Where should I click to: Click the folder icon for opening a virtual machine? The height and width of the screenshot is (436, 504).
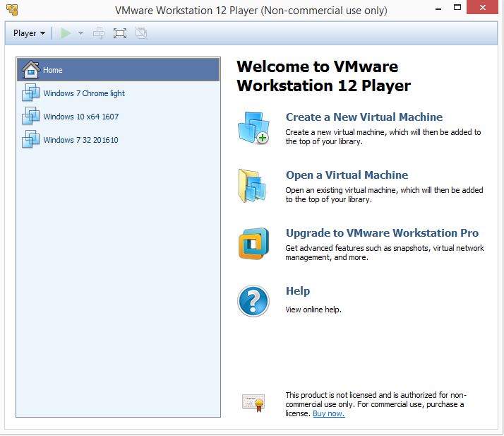[252, 186]
